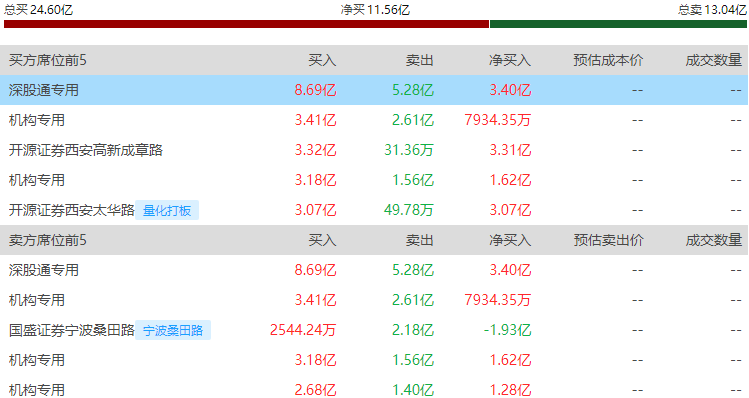Select 深股通专用 seat name in 卖方席位前5 section

[43, 270]
